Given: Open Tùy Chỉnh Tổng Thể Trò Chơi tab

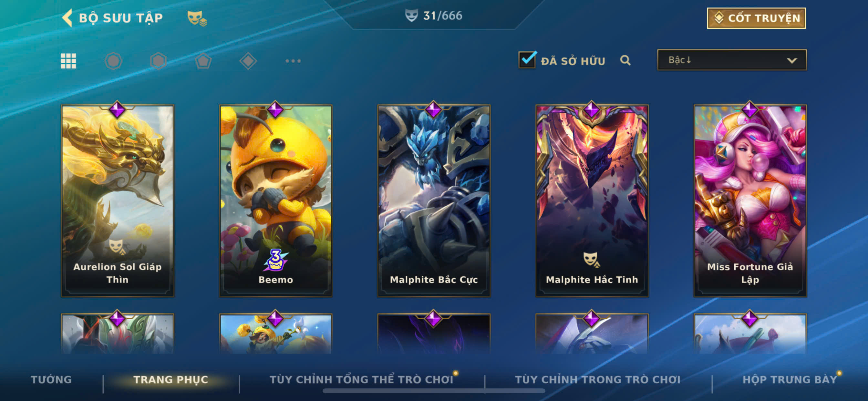Looking at the screenshot, I should pyautogui.click(x=361, y=379).
